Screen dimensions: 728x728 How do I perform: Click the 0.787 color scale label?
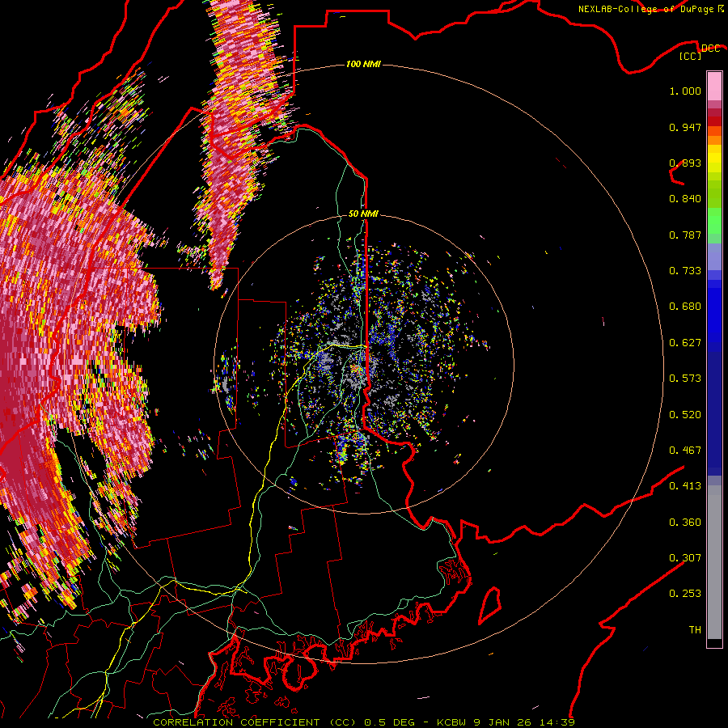(685, 235)
